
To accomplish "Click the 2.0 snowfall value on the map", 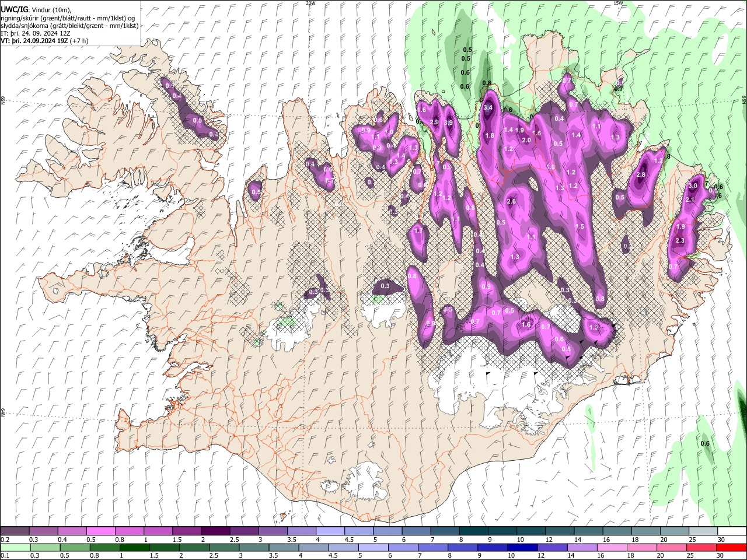I will [526, 140].
